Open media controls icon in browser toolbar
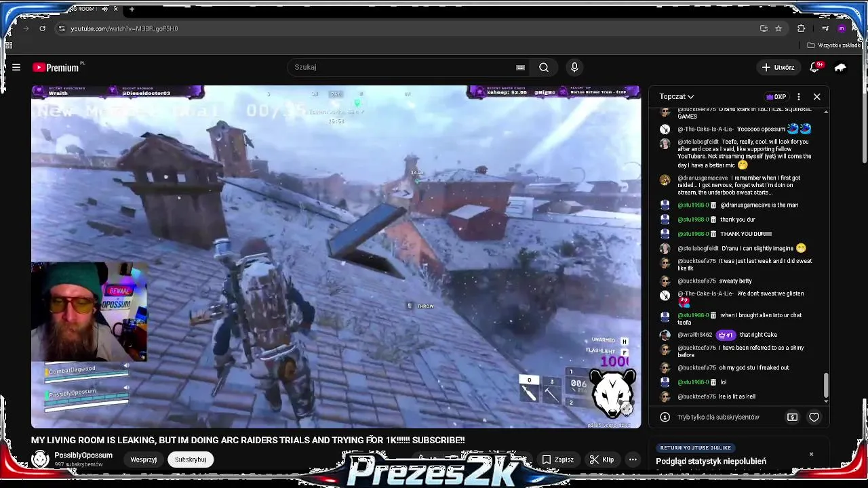 point(825,28)
